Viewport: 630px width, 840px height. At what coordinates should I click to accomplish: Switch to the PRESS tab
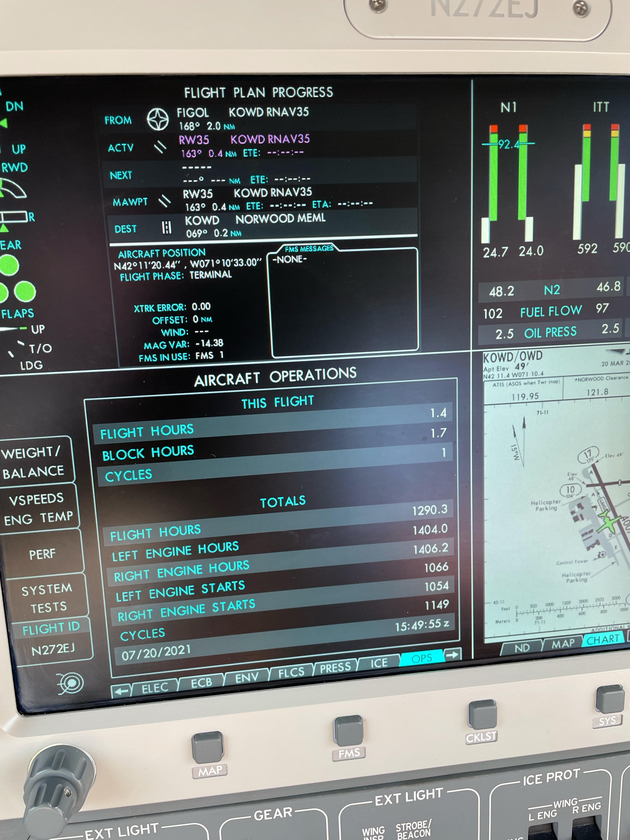click(x=335, y=668)
